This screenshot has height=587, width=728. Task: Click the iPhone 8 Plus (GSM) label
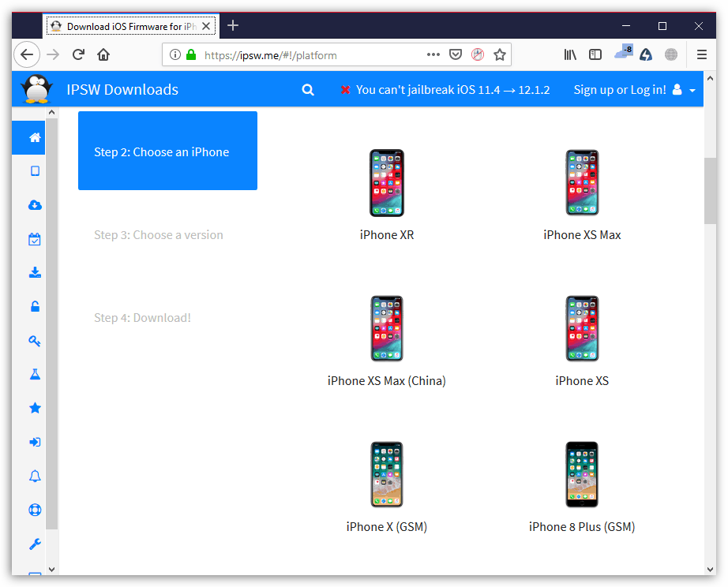tap(582, 527)
